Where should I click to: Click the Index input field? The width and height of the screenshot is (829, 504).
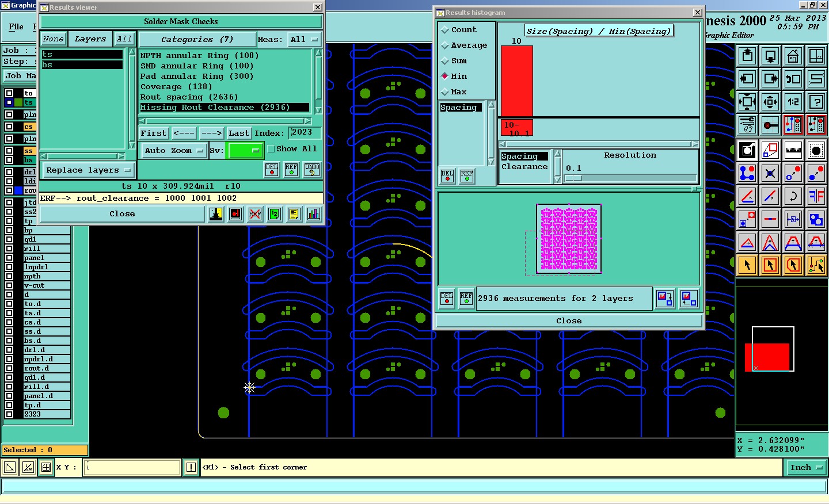click(305, 133)
